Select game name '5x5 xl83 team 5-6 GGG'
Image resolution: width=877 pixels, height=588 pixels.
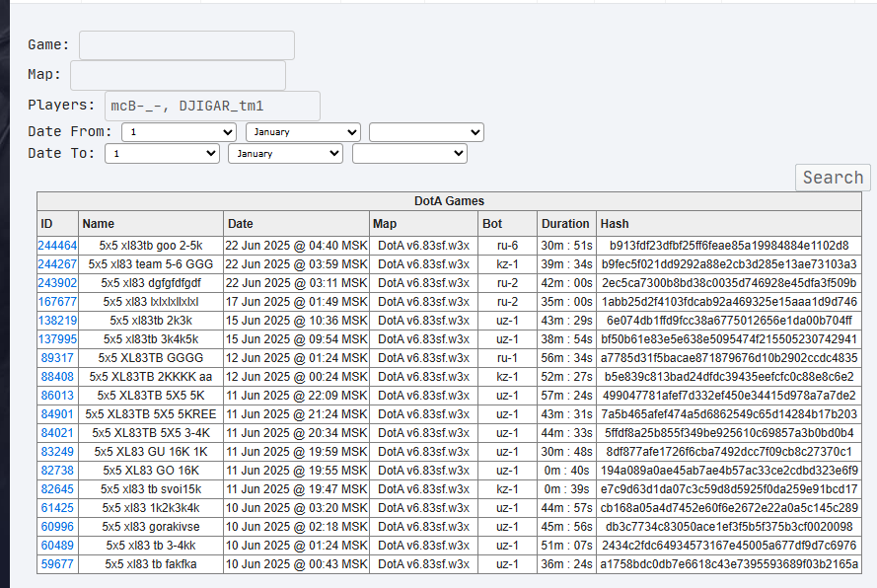[x=151, y=264]
